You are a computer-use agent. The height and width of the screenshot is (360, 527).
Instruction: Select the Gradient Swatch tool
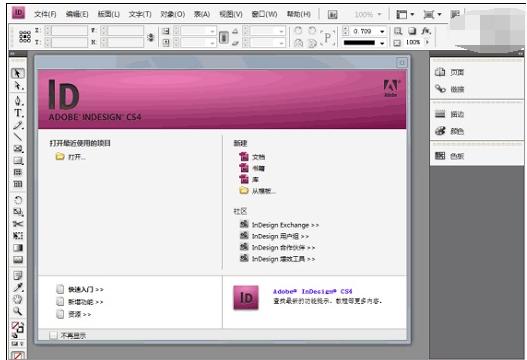(18, 248)
